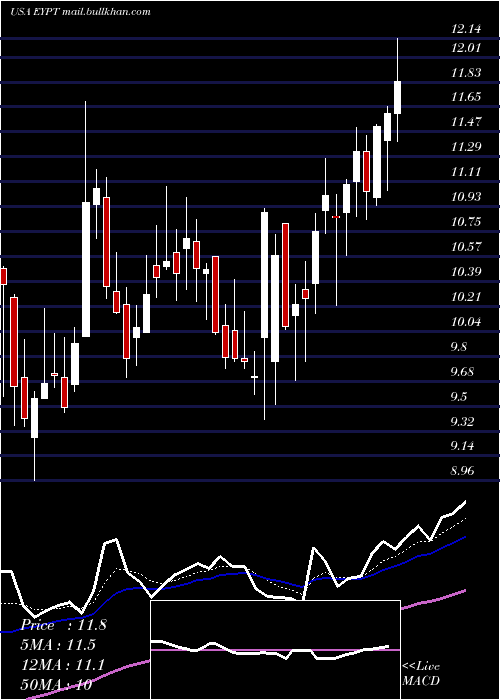Click inside the Live MACD inset chart
Image resolution: width=500 pixels, height=700 pixels.
pyautogui.click(x=275, y=650)
